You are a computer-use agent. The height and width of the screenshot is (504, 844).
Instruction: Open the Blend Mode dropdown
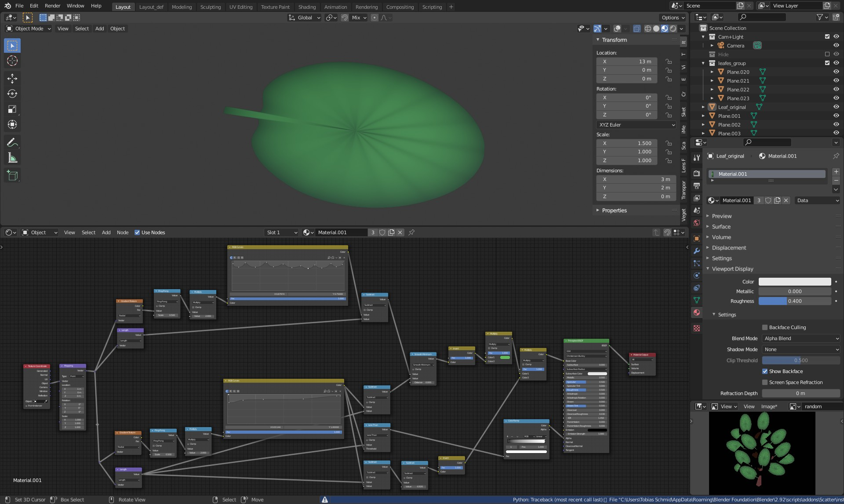pyautogui.click(x=801, y=338)
